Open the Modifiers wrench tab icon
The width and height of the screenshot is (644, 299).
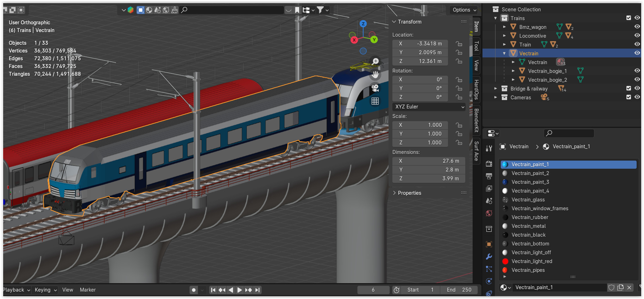[x=489, y=257]
